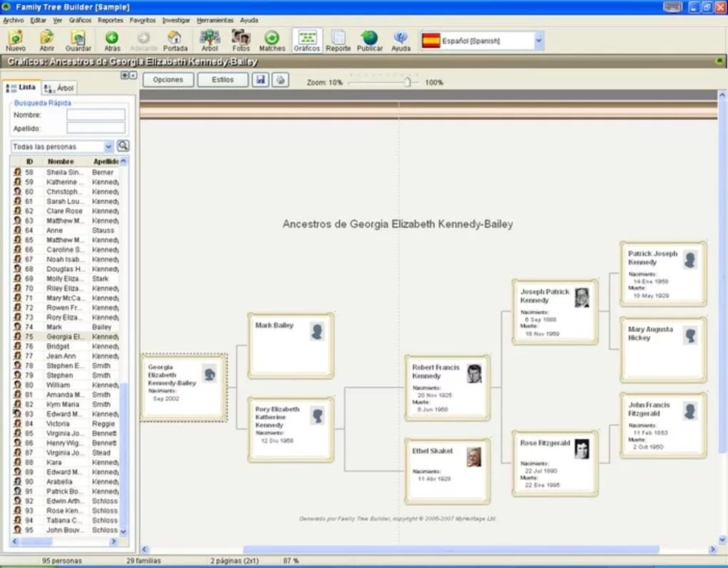Expand the Español language dropdown

539,41
